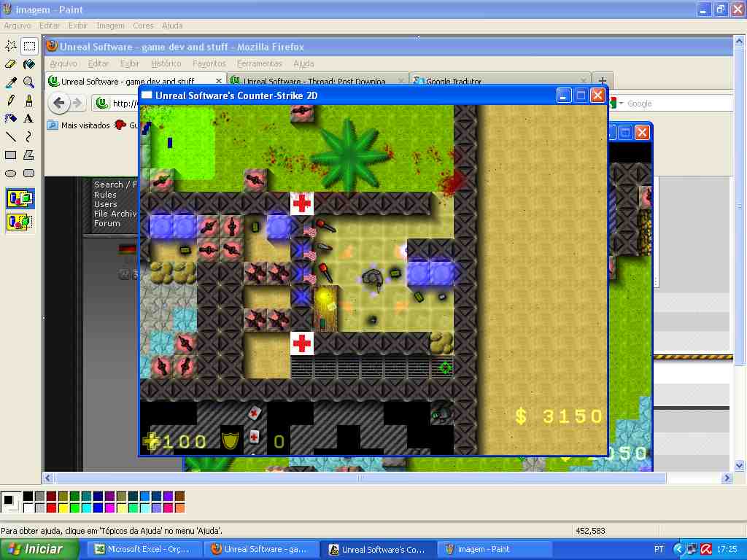Select the Free-Form Select tool
The height and width of the screenshot is (560, 747).
pos(11,46)
